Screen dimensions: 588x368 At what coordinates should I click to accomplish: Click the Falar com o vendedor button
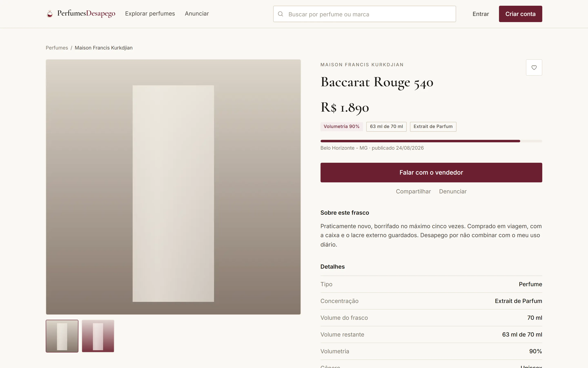pos(431,173)
